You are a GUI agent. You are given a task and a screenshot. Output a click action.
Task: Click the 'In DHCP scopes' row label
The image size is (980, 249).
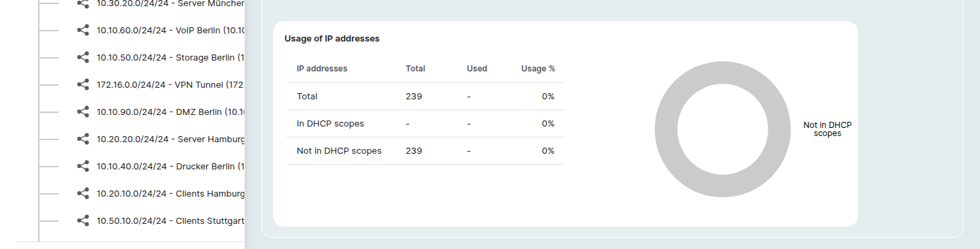coord(330,124)
